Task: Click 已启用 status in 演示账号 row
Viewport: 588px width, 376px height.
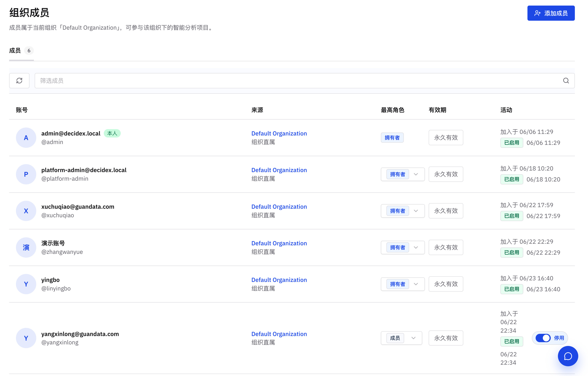Action: point(512,253)
